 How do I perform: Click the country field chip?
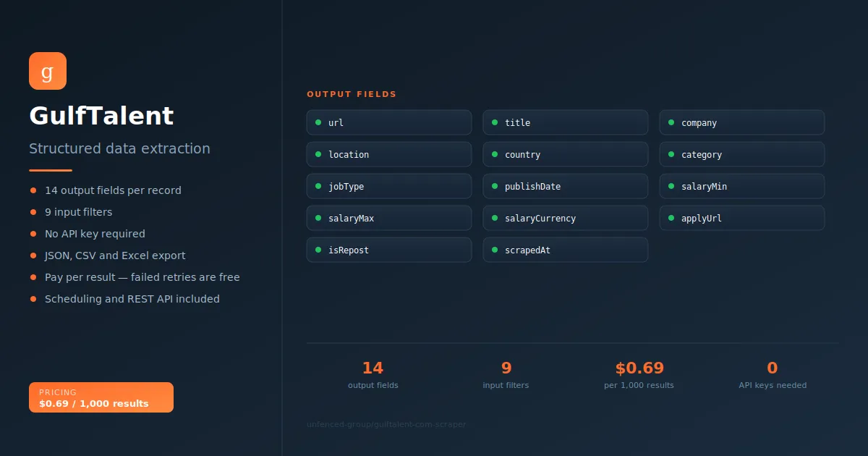tap(566, 154)
